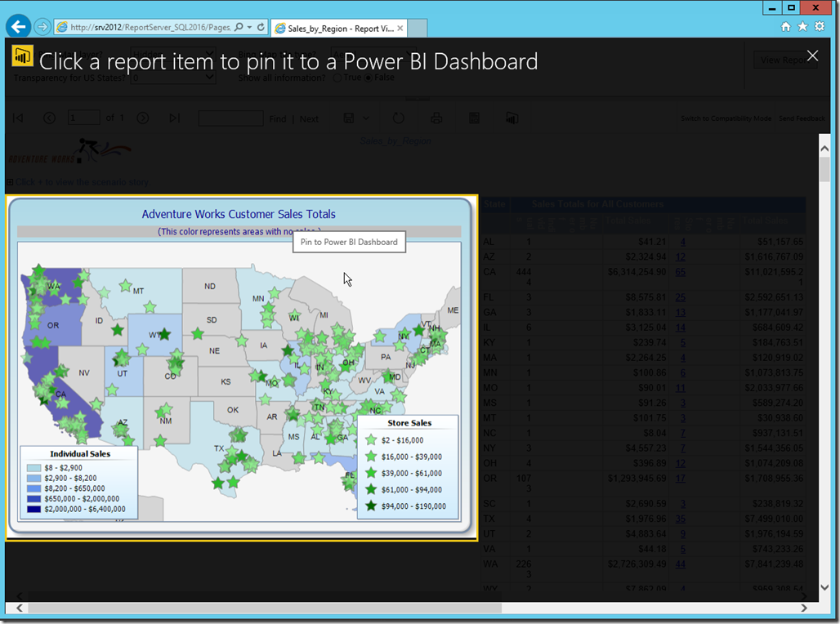Click Switch to Compatibility Mode link
This screenshot has width=840, height=624.
726,118
